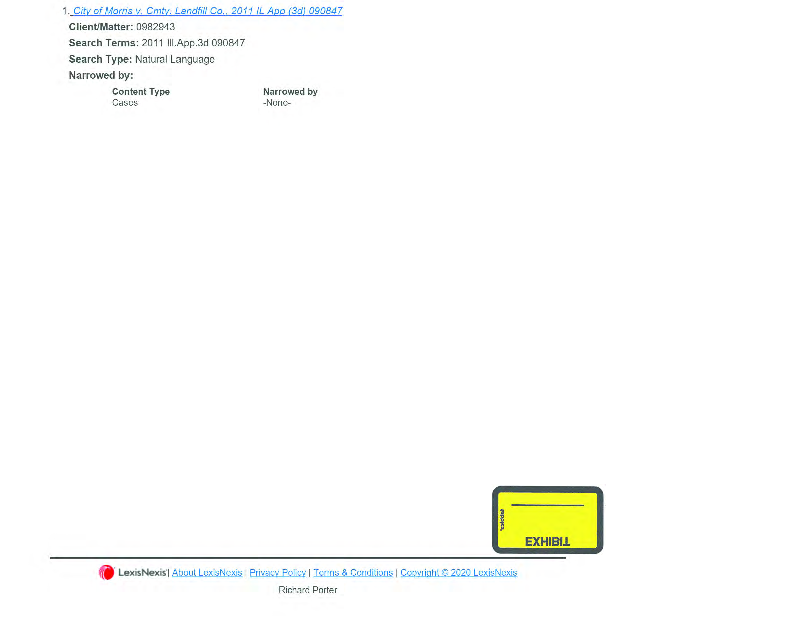Click the Client/Matter number 0982843
The width and height of the screenshot is (800, 618).
[x=155, y=27]
